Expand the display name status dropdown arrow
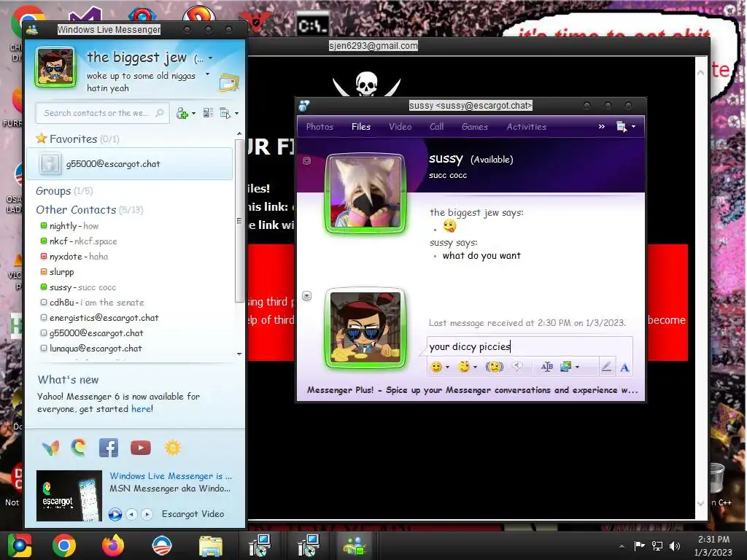The image size is (747, 560). point(211,58)
